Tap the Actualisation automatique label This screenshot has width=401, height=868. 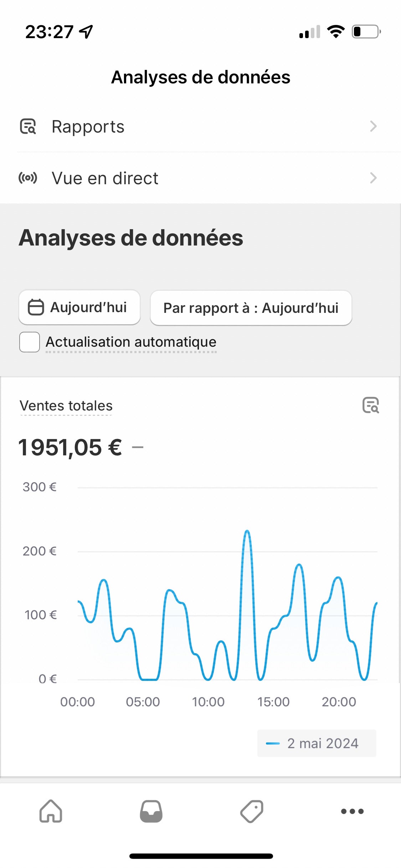131,342
